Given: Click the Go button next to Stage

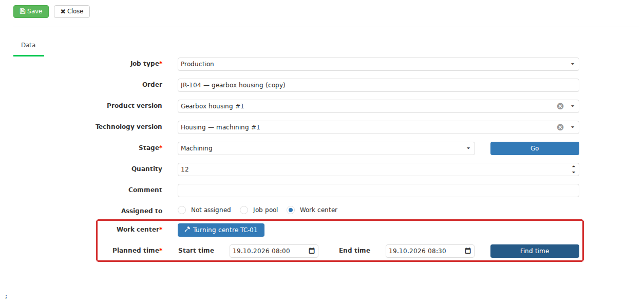Looking at the screenshot, I should click(535, 148).
